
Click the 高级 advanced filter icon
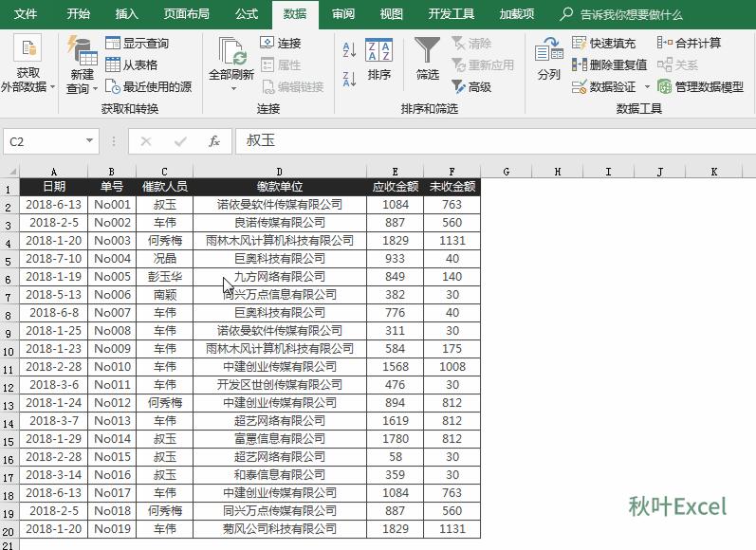[471, 86]
